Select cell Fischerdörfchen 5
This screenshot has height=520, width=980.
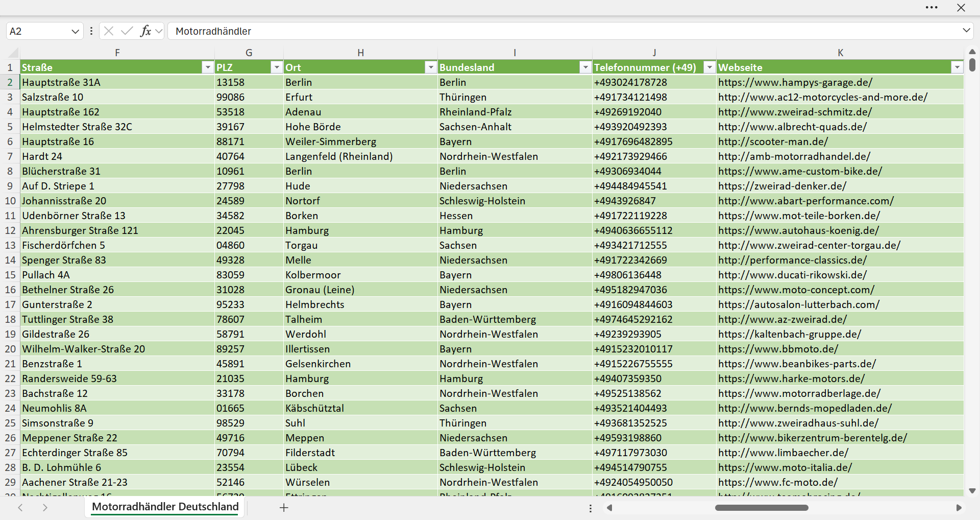coord(117,245)
